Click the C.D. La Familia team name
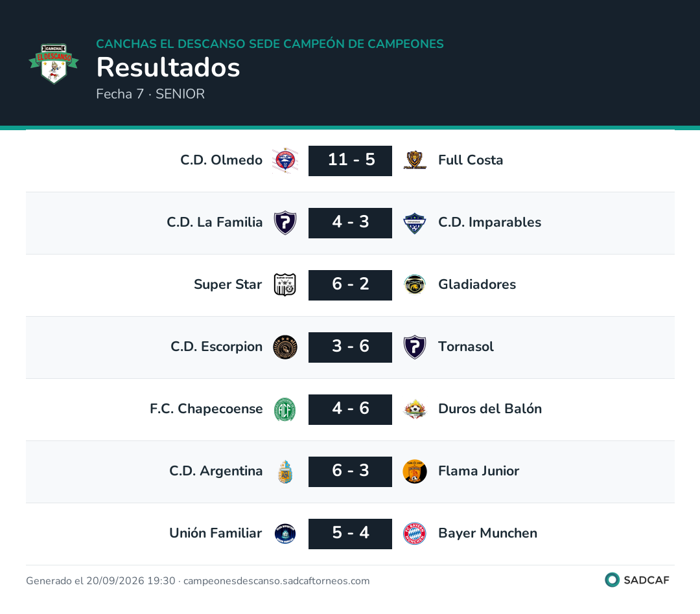The image size is (700, 614). tap(215, 222)
